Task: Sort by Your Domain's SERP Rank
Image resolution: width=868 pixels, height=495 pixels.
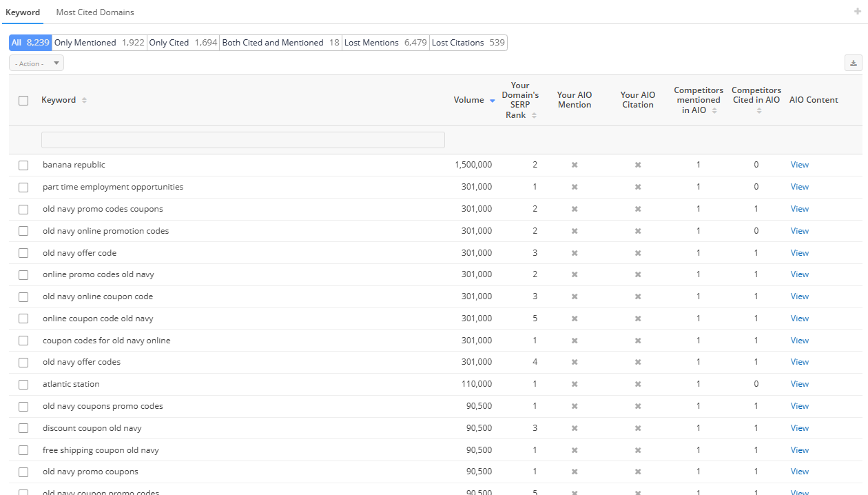Action: coord(534,116)
